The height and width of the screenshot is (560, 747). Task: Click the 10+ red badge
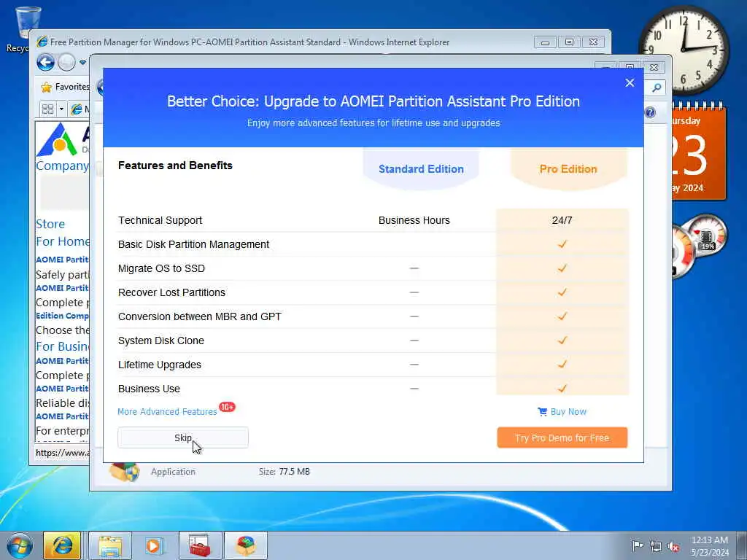227,407
